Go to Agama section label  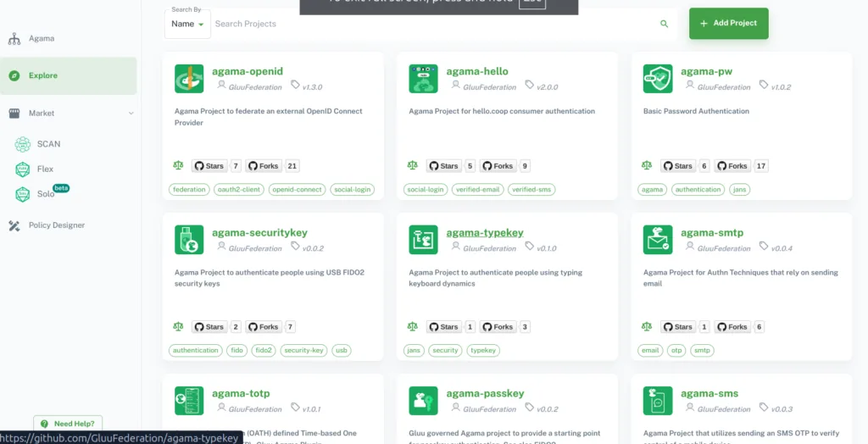(x=42, y=39)
